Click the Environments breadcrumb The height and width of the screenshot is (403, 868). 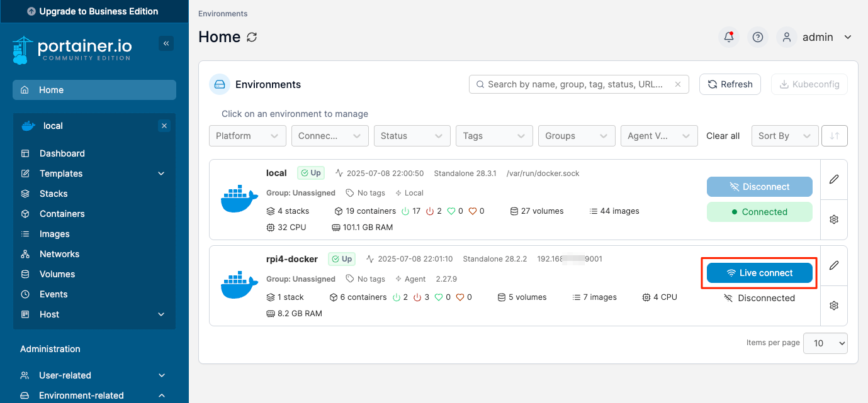point(223,14)
